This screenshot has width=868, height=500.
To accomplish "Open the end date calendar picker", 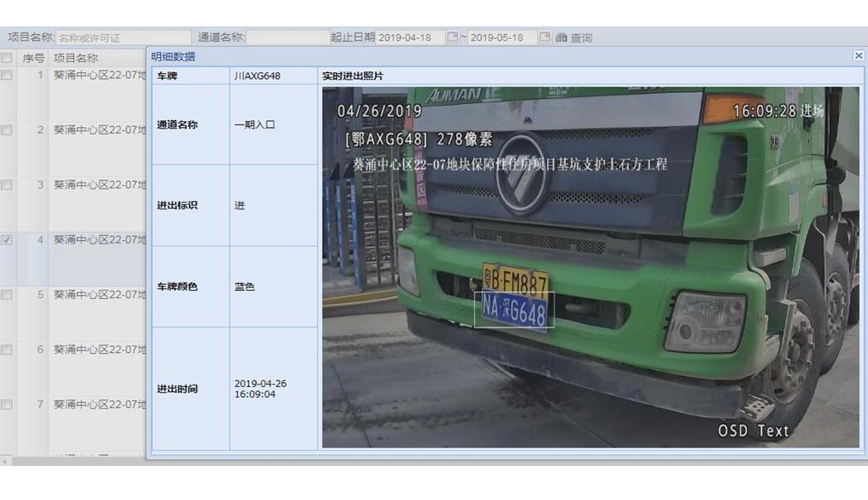I will (x=544, y=37).
